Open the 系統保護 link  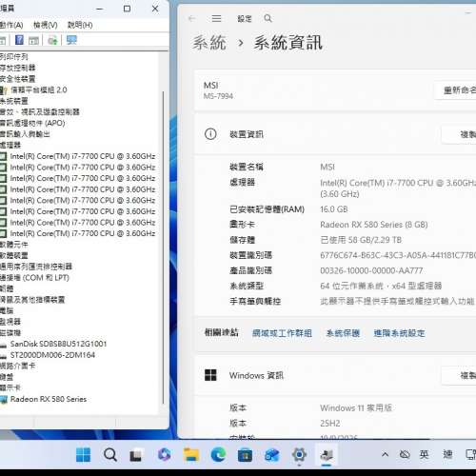pyautogui.click(x=343, y=333)
